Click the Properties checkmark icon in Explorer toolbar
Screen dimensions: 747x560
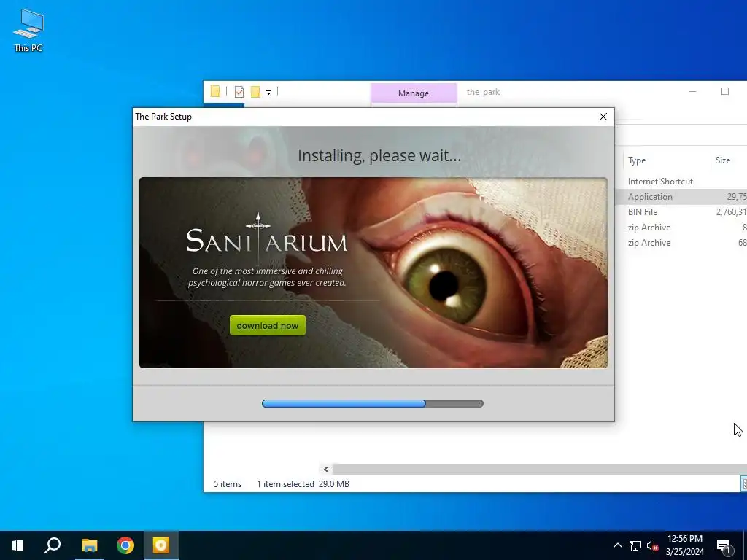tap(239, 91)
